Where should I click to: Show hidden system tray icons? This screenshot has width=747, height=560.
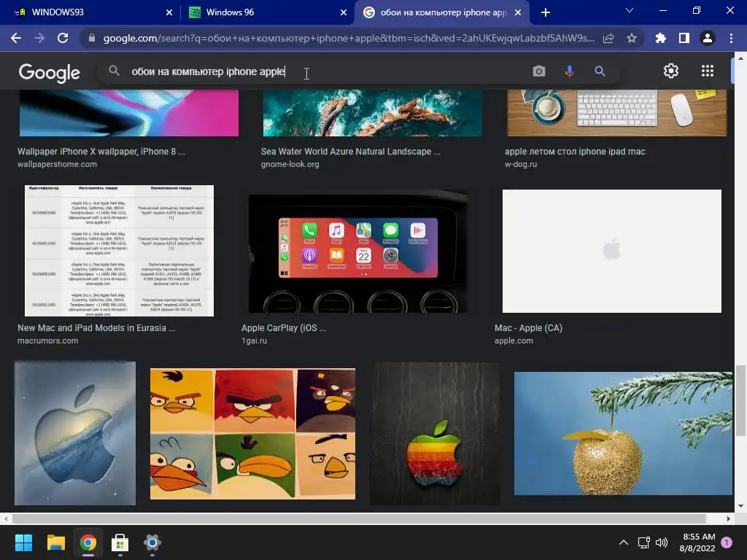(624, 542)
